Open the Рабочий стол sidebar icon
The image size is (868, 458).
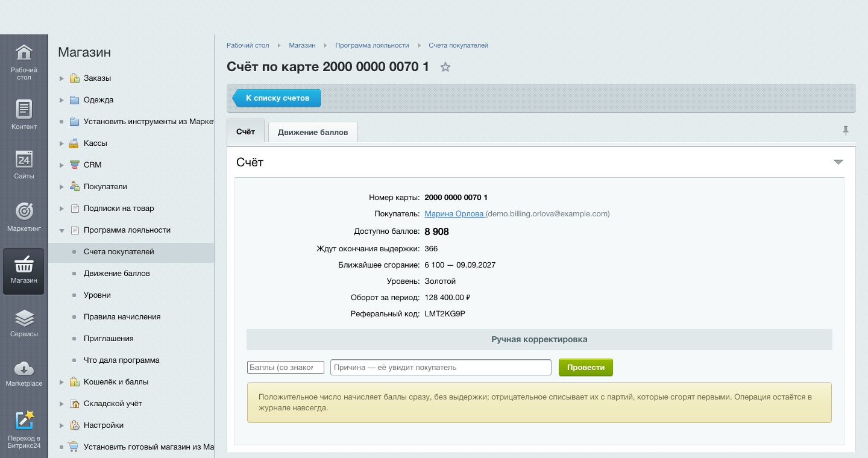click(24, 52)
